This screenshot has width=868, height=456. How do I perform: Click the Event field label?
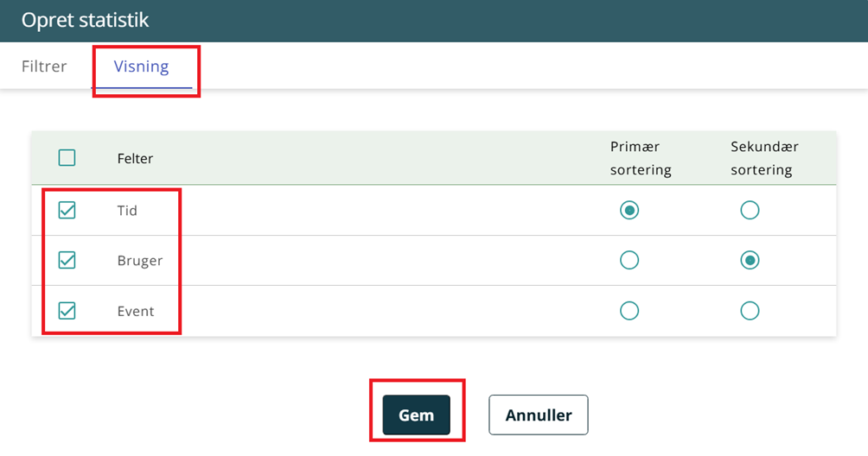[x=136, y=312]
